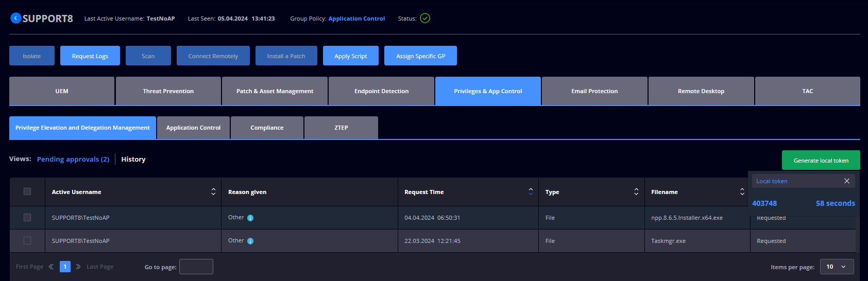
Task: Show Pending approvals (2) view
Action: pyautogui.click(x=73, y=159)
